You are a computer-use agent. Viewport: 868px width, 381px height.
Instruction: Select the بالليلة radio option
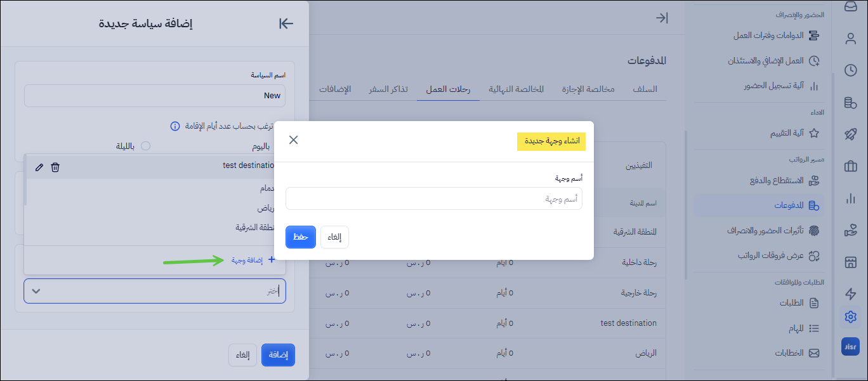145,146
